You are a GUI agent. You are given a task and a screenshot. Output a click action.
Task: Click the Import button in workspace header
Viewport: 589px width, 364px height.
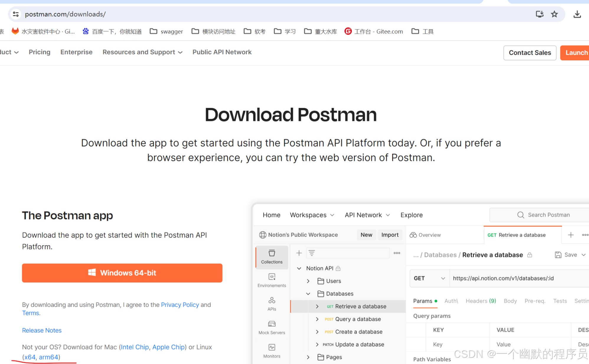(x=390, y=235)
